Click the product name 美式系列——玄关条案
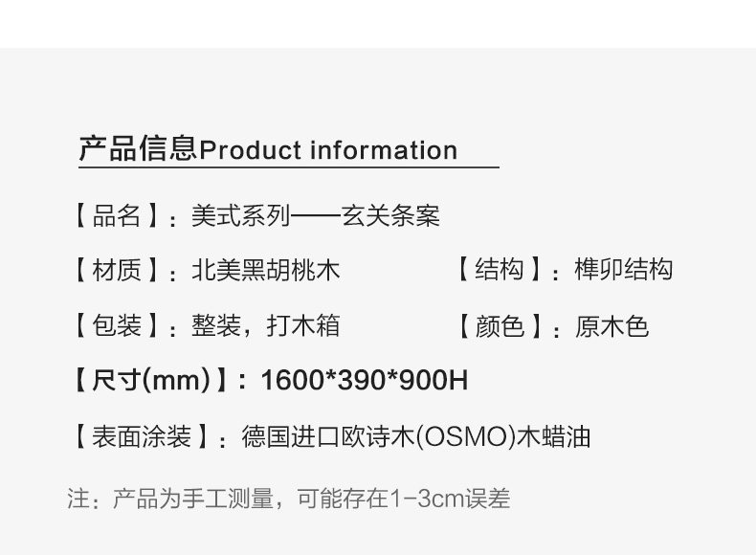Viewport: 756px width, 555px height. click(315, 216)
